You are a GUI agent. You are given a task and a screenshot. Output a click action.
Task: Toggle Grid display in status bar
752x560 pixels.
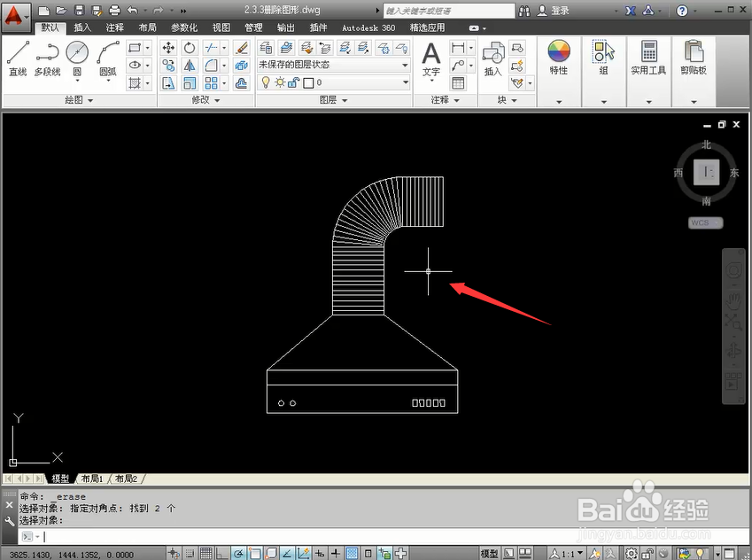[205, 553]
